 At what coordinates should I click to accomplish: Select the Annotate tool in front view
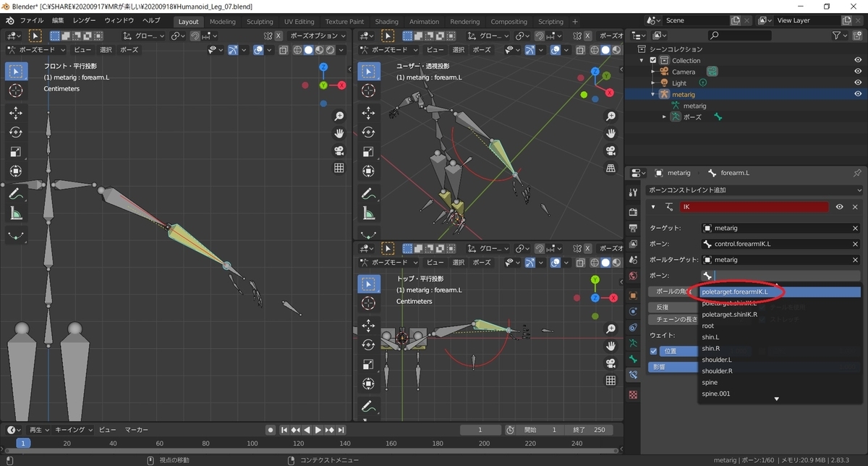[x=16, y=194]
